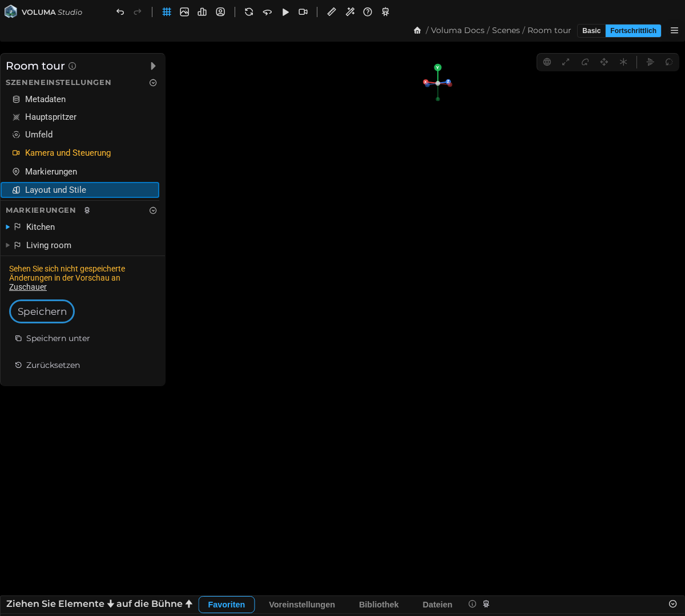Click the asterisk pivot icon
Image resolution: width=685 pixels, height=616 pixels.
point(623,62)
